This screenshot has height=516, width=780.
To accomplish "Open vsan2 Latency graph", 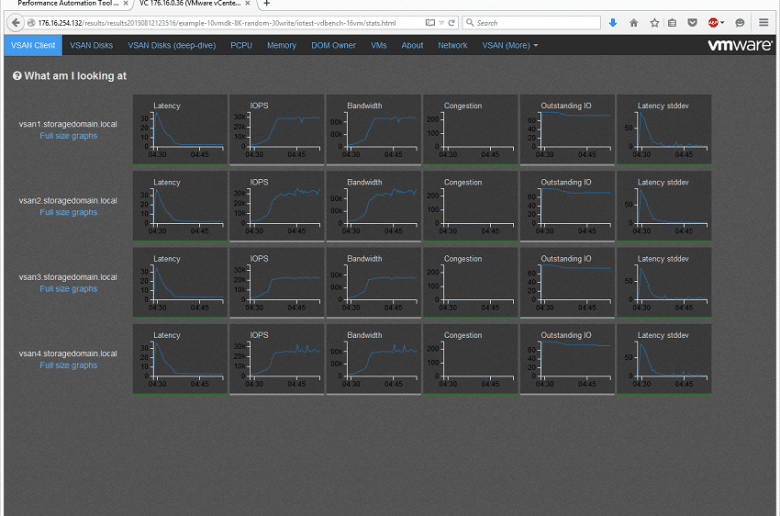I will click(x=180, y=206).
